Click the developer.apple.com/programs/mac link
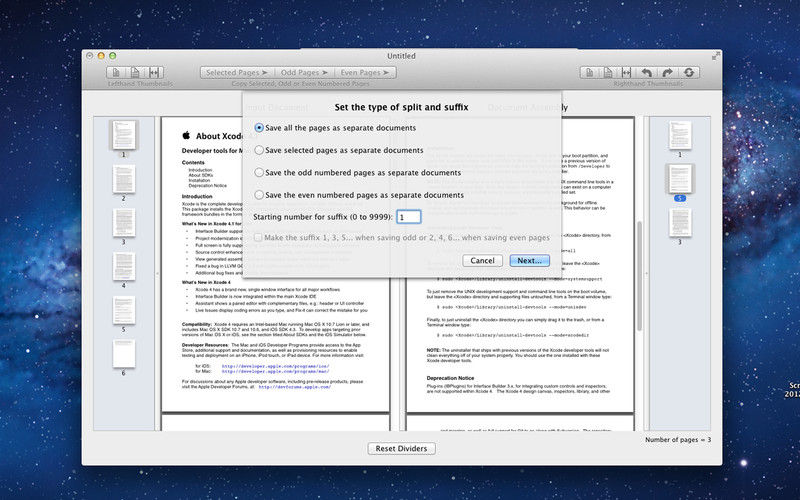This screenshot has width=800, height=500. [275, 371]
